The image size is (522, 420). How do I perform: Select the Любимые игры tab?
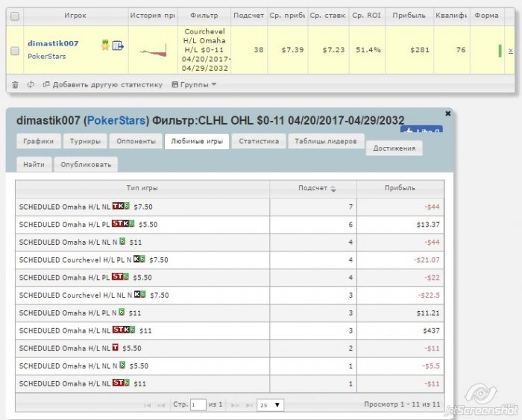[x=197, y=141]
